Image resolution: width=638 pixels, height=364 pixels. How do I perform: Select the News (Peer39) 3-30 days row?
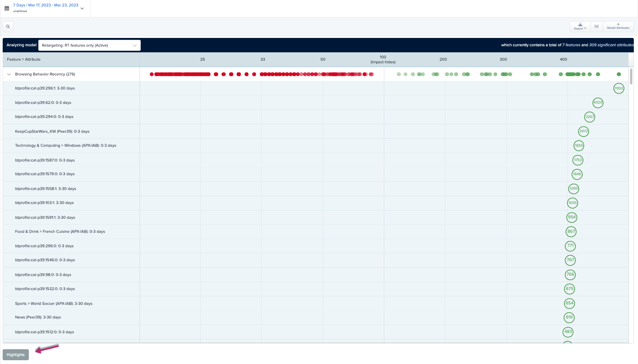pyautogui.click(x=38, y=317)
